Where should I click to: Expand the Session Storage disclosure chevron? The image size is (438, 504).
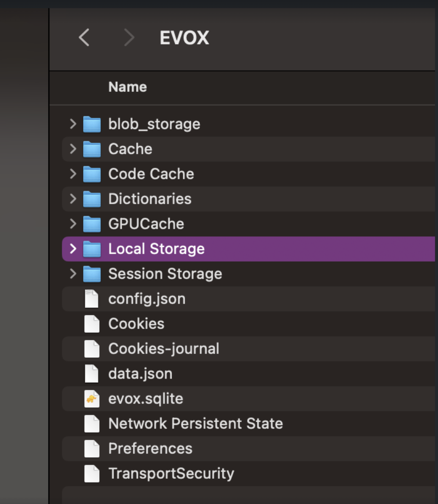coord(73,274)
